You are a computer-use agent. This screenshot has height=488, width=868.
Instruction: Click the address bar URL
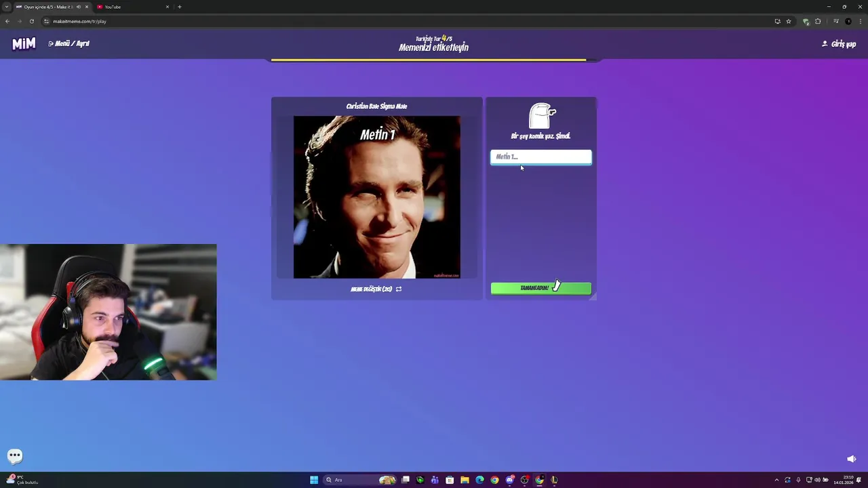point(79,21)
